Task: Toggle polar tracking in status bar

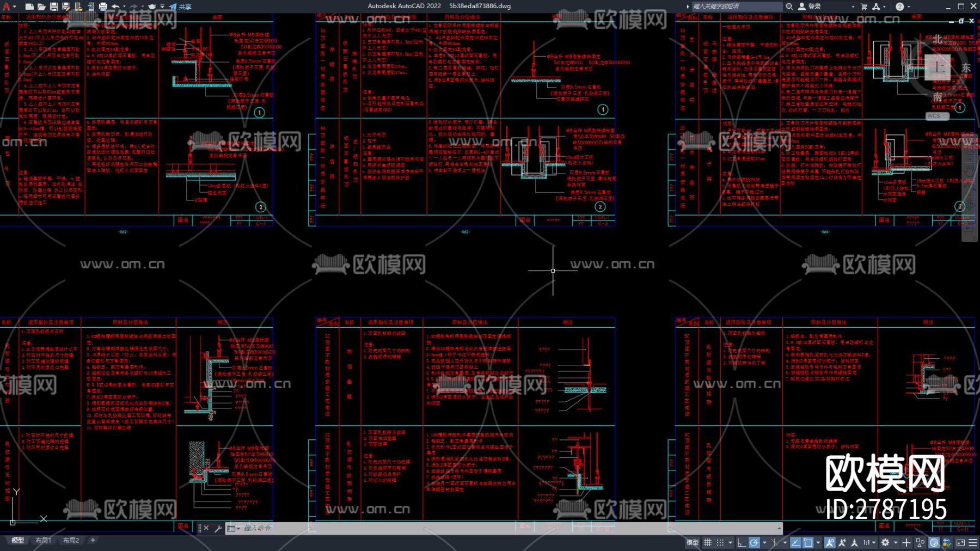Action: click(x=754, y=542)
